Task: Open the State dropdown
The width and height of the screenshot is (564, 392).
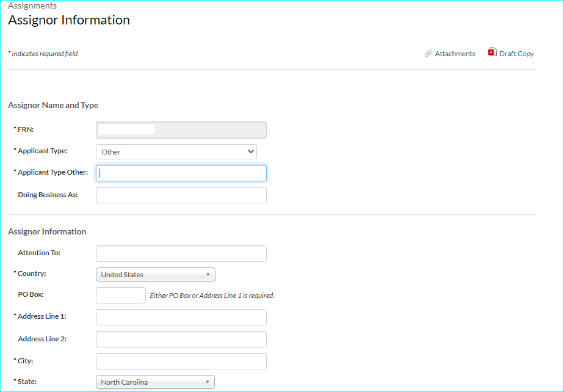Action: 156,382
